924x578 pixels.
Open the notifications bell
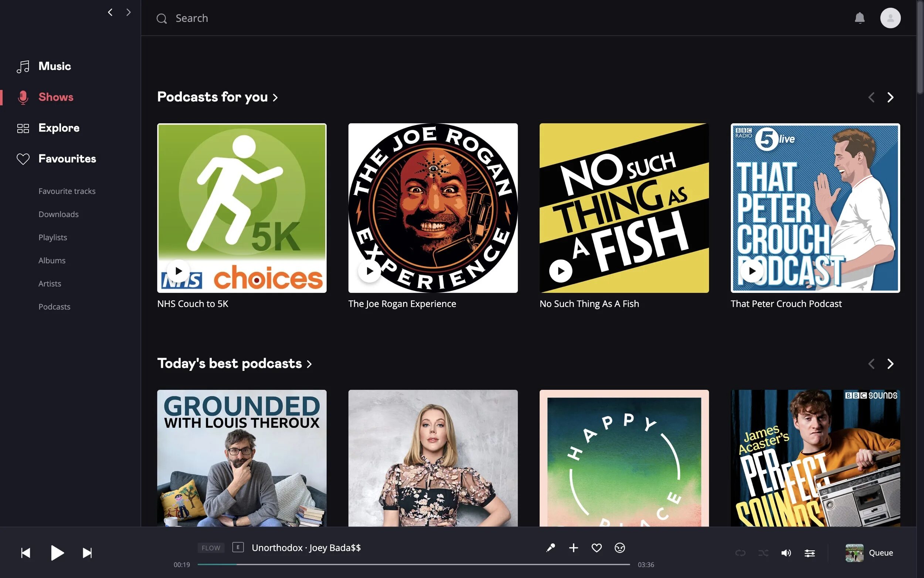[859, 18]
